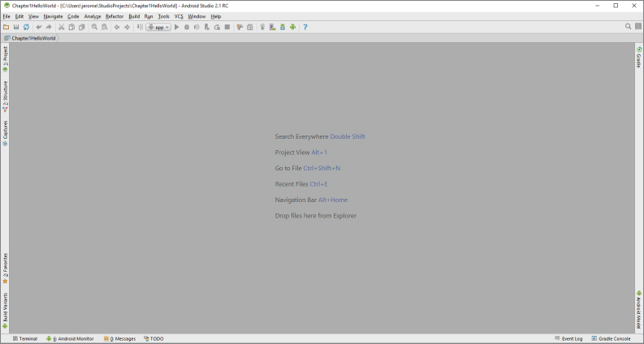The image size is (644, 344).
Task: Click the Make Project icon
Action: [x=140, y=27]
